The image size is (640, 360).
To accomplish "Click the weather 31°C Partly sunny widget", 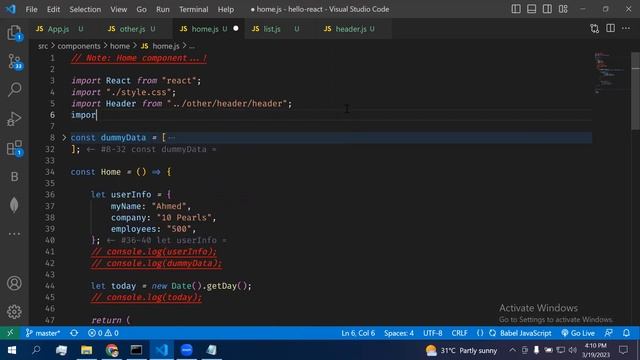I will [x=461, y=350].
